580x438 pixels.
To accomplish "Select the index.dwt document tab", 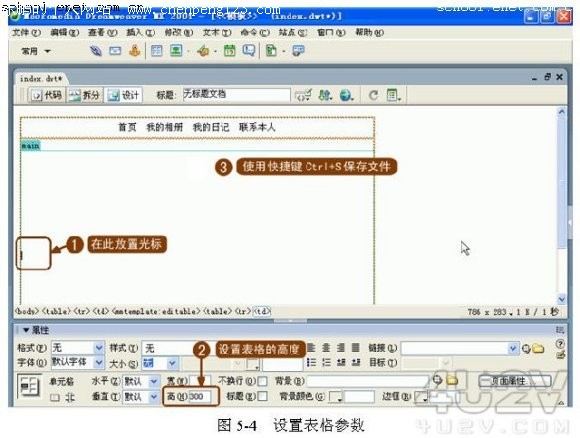I will coord(41,79).
